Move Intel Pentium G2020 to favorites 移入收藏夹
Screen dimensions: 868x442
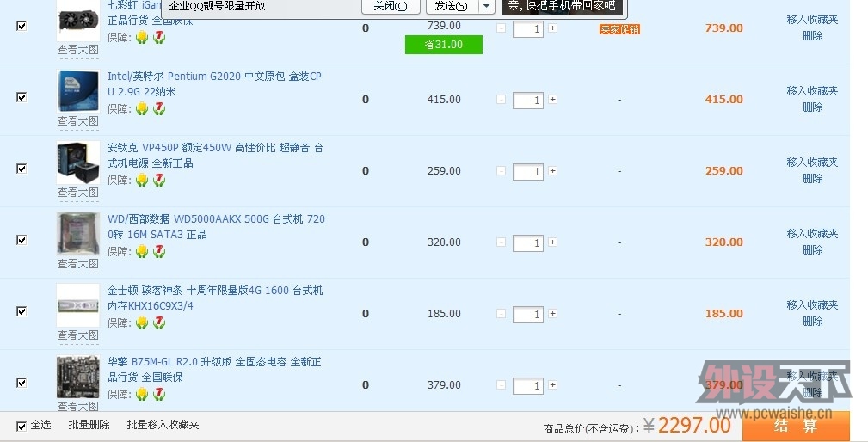pyautogui.click(x=812, y=91)
